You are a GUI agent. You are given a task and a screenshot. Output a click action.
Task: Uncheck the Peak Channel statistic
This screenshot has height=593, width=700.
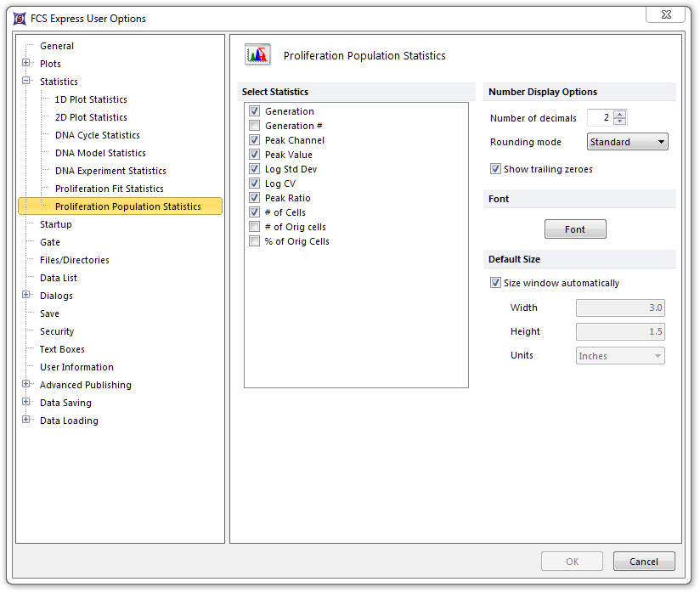click(x=254, y=140)
